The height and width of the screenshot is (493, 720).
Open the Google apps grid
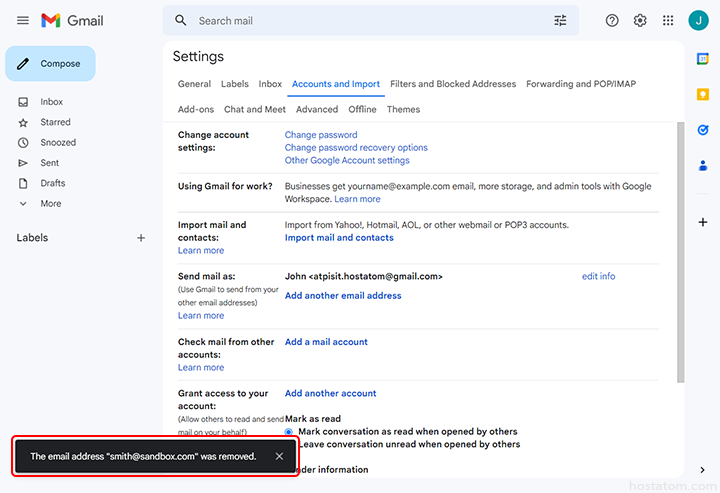pyautogui.click(x=668, y=20)
